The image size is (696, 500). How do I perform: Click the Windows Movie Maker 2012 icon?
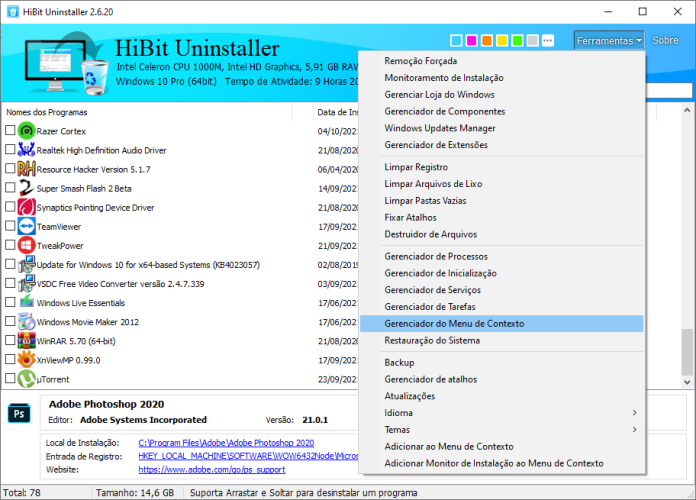(27, 321)
